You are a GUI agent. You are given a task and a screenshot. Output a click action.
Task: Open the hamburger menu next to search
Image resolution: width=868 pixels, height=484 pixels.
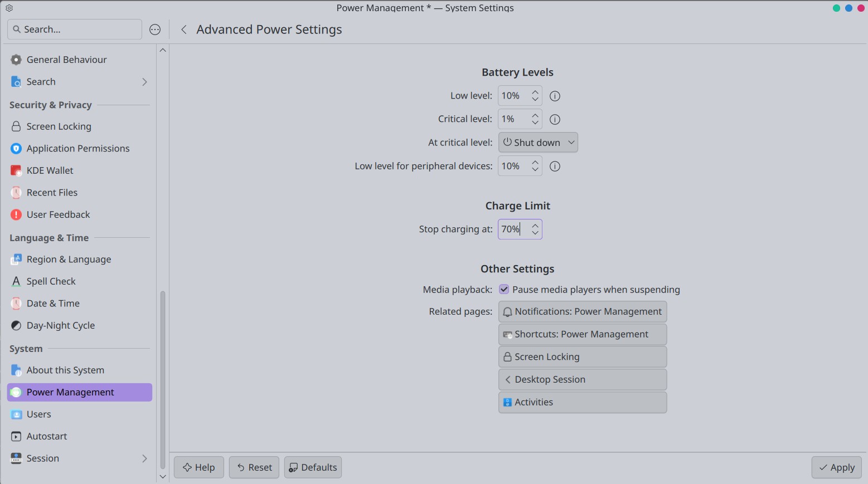tap(155, 30)
